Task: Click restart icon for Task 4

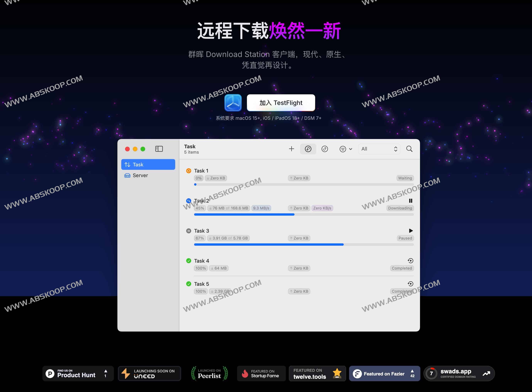Action: tap(410, 261)
